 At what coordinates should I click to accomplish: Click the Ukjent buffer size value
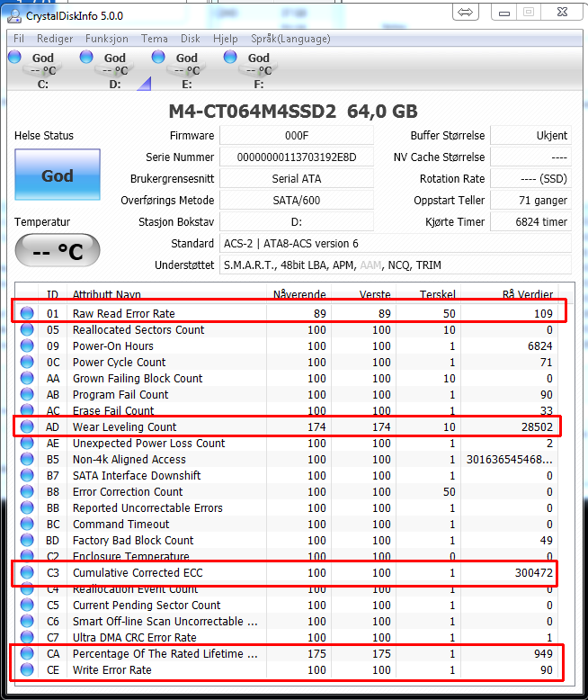tap(530, 135)
